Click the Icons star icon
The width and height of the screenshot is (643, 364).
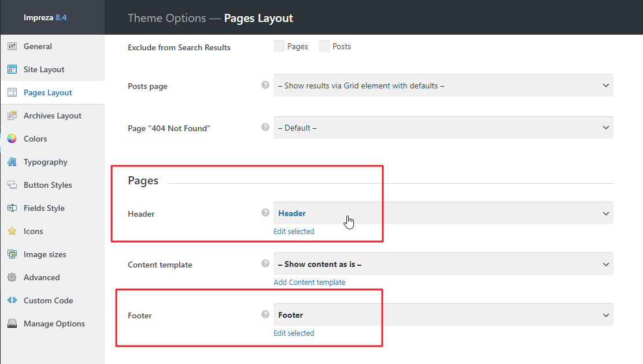click(12, 231)
